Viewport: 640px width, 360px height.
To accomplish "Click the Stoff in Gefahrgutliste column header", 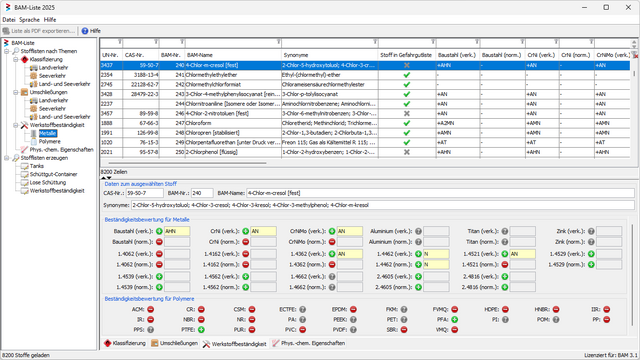I will coord(407,55).
